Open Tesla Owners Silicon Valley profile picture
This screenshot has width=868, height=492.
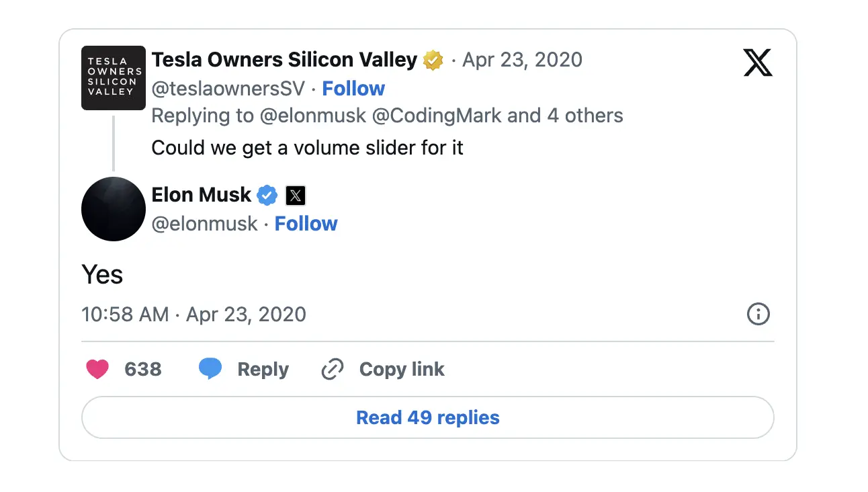(114, 78)
